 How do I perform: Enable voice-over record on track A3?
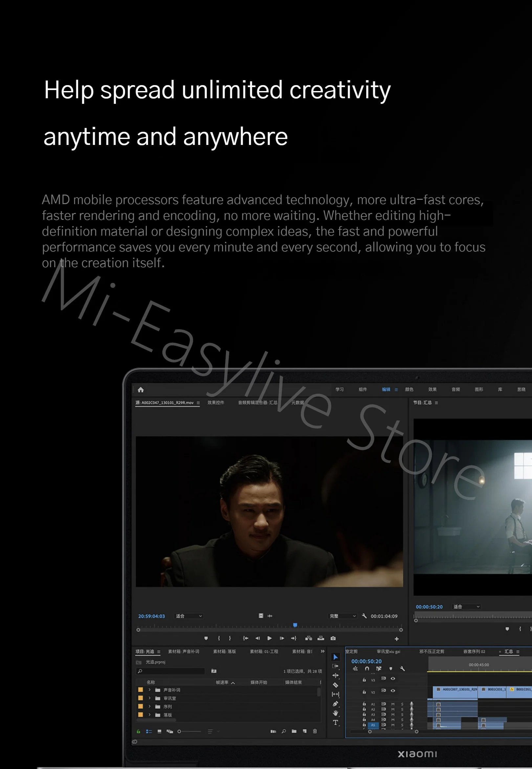coord(412,714)
